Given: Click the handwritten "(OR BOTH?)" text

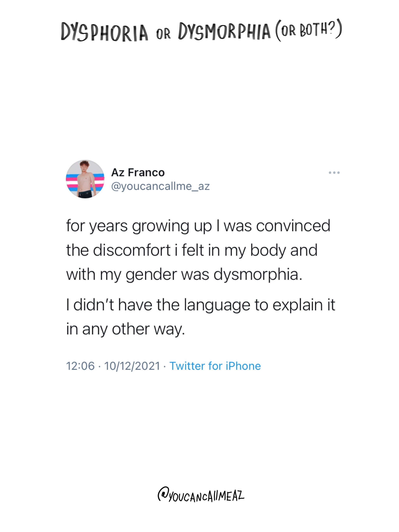Looking at the screenshot, I should (309, 30).
